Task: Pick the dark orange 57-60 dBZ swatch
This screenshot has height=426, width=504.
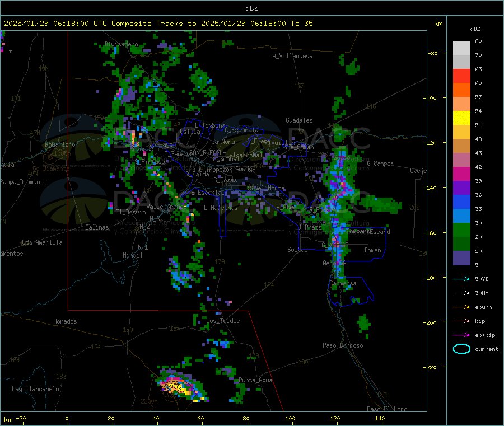Action: click(461, 90)
